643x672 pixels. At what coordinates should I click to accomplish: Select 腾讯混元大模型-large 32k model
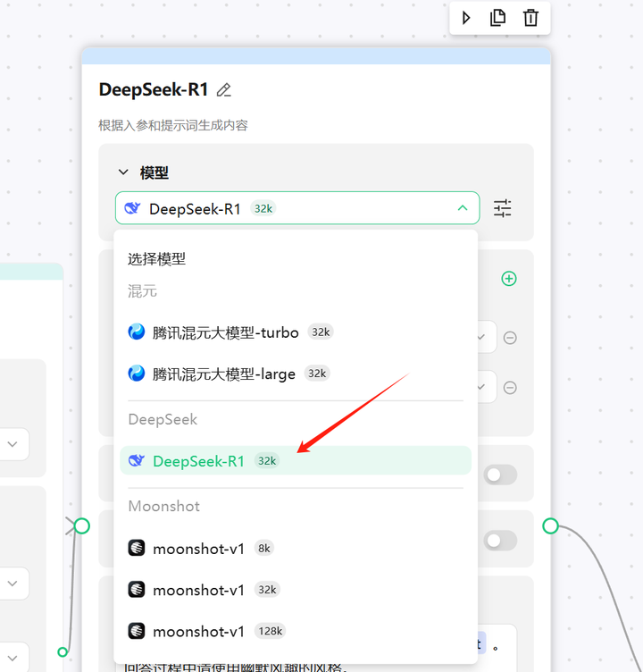tap(296, 374)
